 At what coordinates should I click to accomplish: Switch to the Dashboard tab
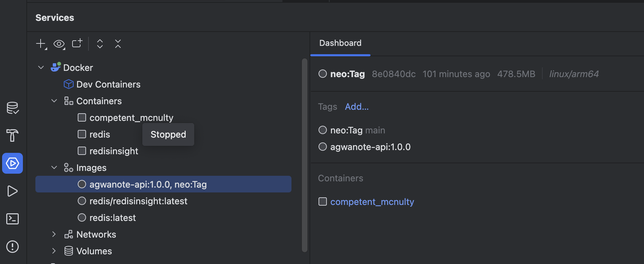pos(340,43)
